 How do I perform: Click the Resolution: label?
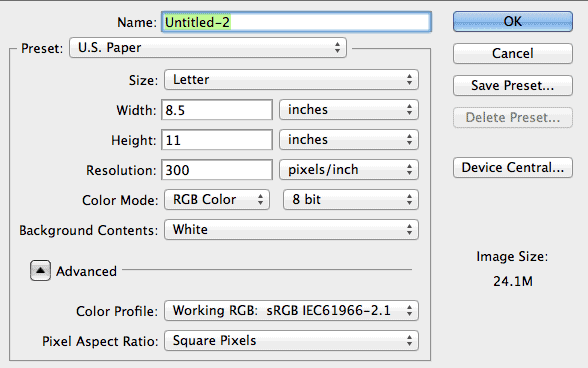tap(121, 170)
